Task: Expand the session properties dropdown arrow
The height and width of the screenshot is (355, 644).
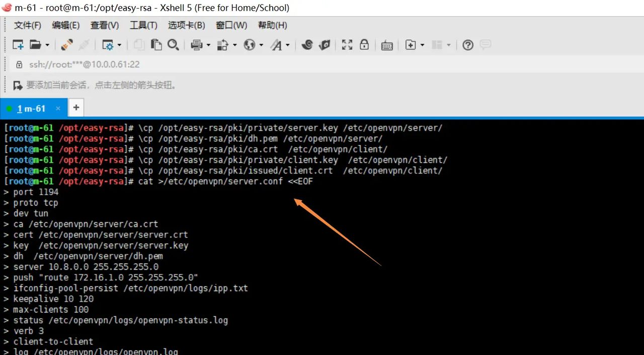Action: coord(119,45)
